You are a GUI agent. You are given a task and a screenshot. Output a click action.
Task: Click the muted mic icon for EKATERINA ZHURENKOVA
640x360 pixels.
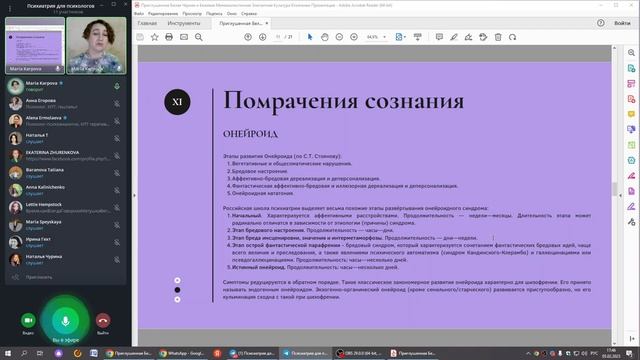(117, 156)
